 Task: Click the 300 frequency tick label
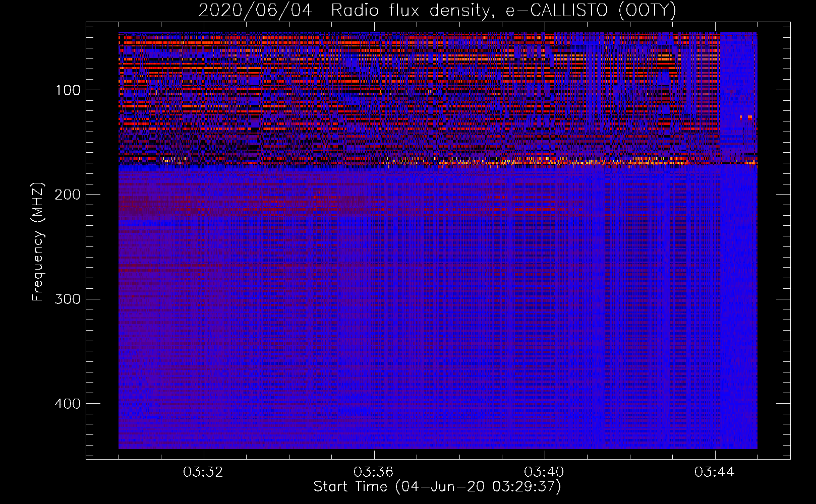(x=68, y=299)
